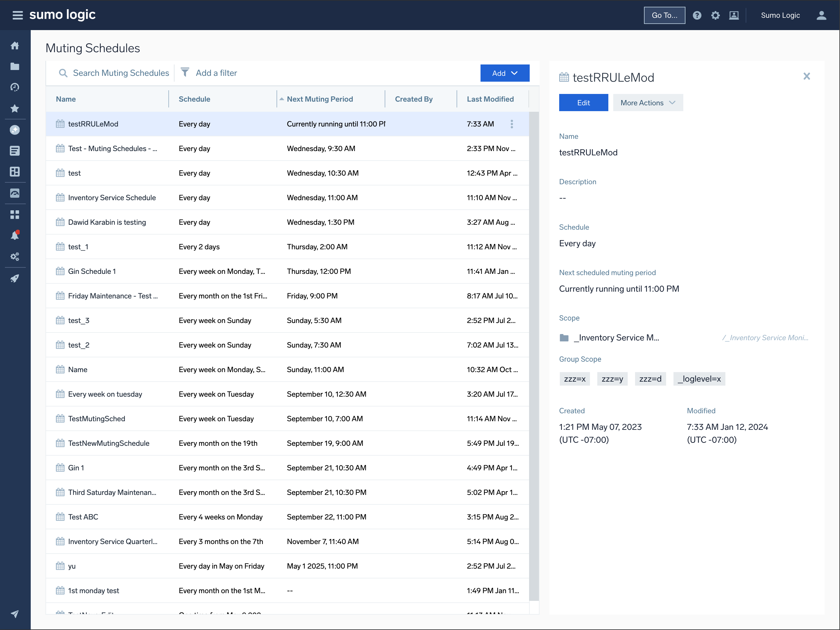This screenshot has width=840, height=630.
Task: Check Alerts via the bell icon
Action: [15, 235]
